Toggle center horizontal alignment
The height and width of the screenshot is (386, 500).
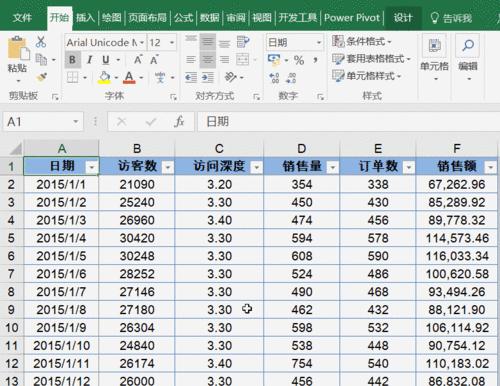208,60
